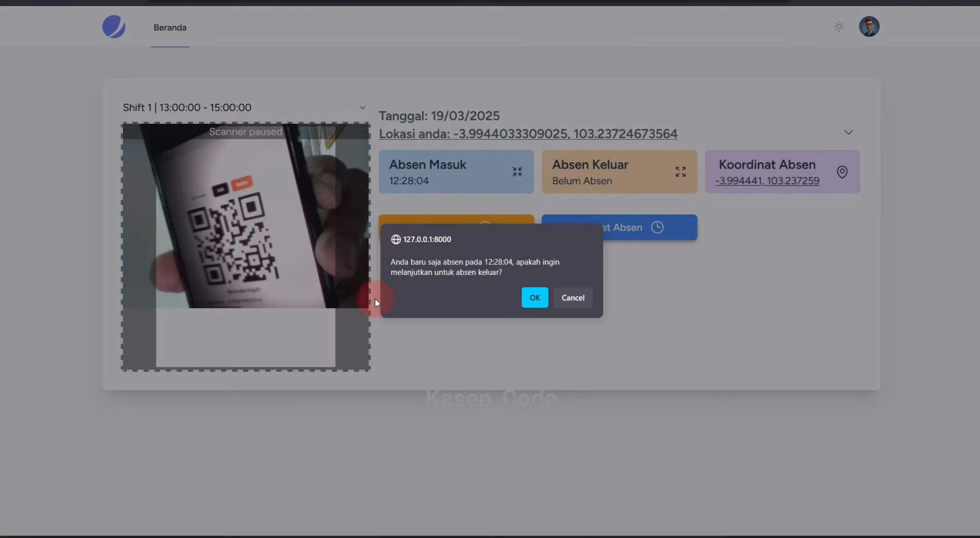Click the Koordinat Absen map pin icon

pyautogui.click(x=842, y=172)
